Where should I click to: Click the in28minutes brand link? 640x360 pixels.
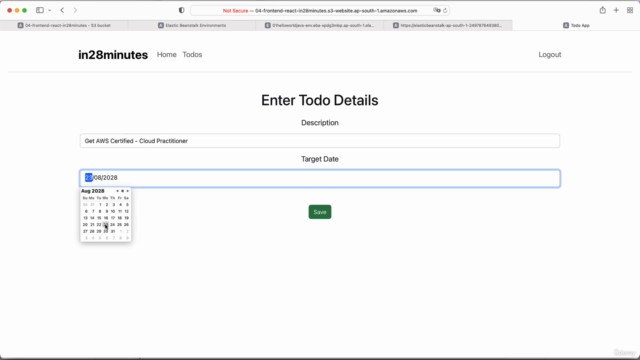113,55
